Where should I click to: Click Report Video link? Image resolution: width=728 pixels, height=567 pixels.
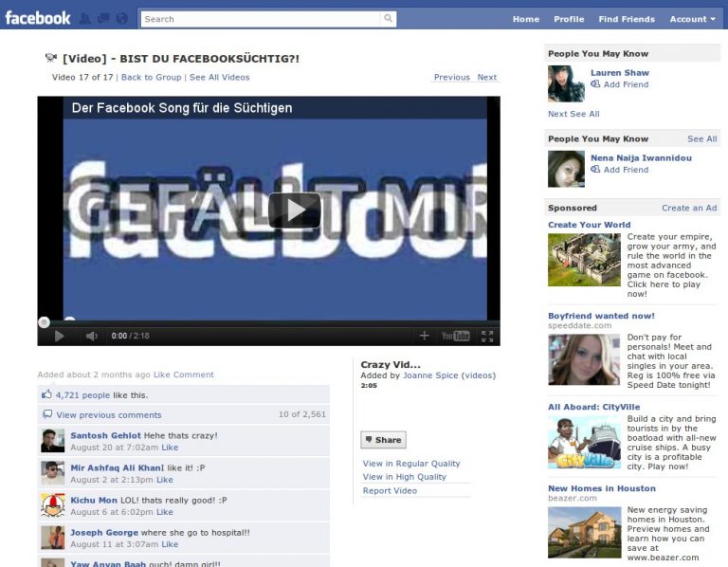[390, 490]
